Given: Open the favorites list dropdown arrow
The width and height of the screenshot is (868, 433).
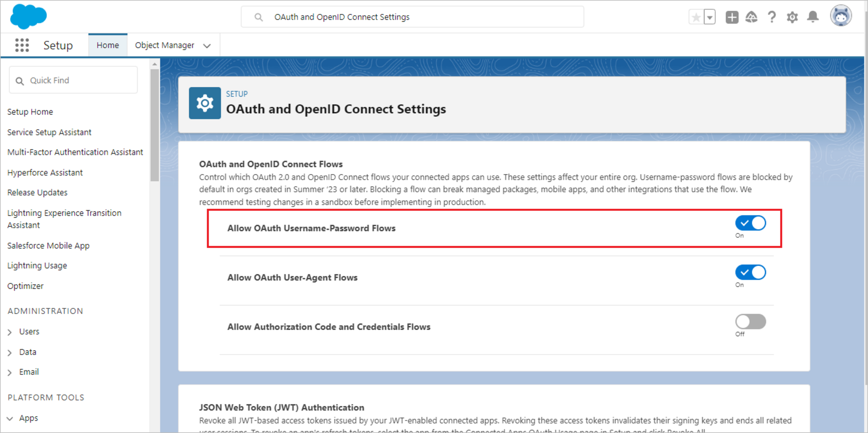Looking at the screenshot, I should pos(710,17).
